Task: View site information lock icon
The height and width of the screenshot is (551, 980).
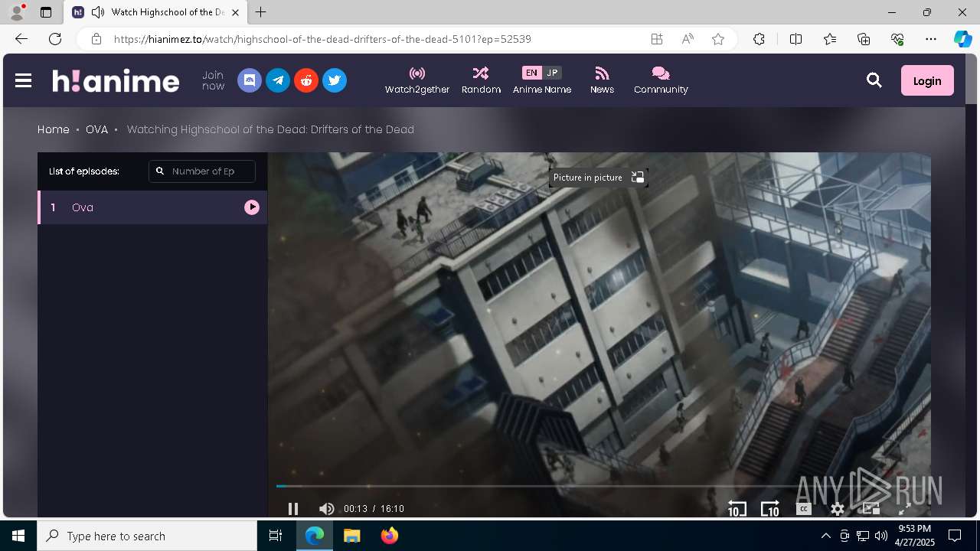Action: click(96, 39)
